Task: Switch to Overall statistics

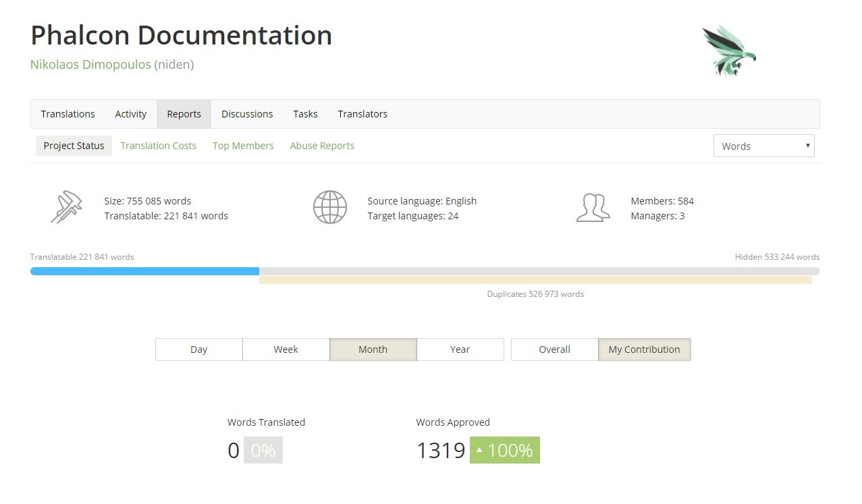Action: tap(554, 349)
